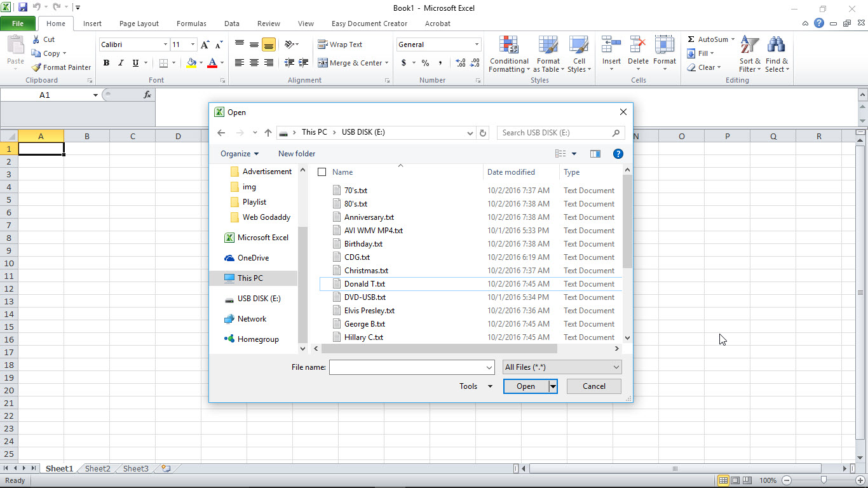Switch to the Data ribbon tab
This screenshot has height=488, width=868.
coord(232,24)
